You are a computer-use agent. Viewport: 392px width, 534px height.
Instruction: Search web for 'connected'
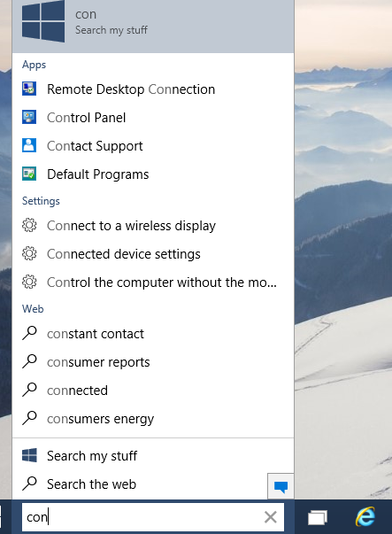point(153,391)
